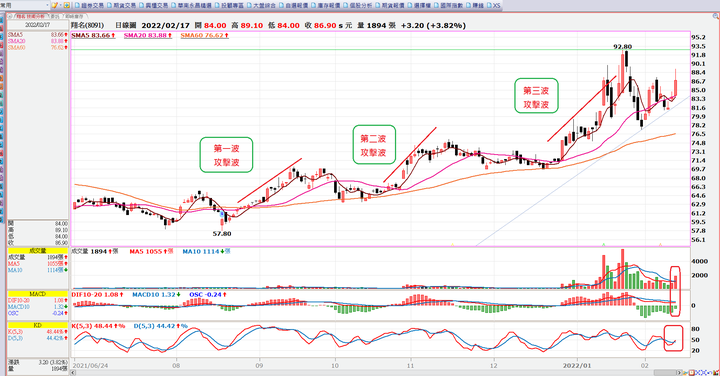Open the XS toolbar page
This screenshot has height=376, width=720.
pyautogui.click(x=493, y=6)
